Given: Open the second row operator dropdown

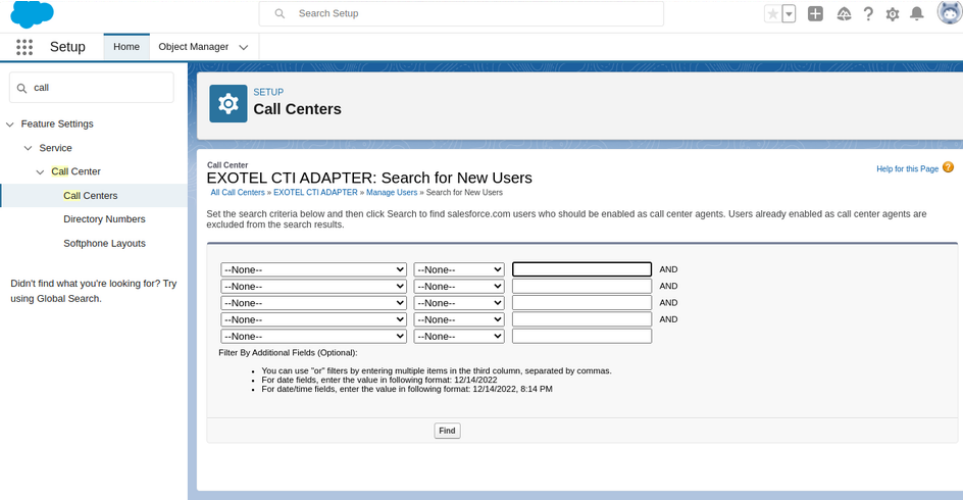Looking at the screenshot, I should coord(459,286).
